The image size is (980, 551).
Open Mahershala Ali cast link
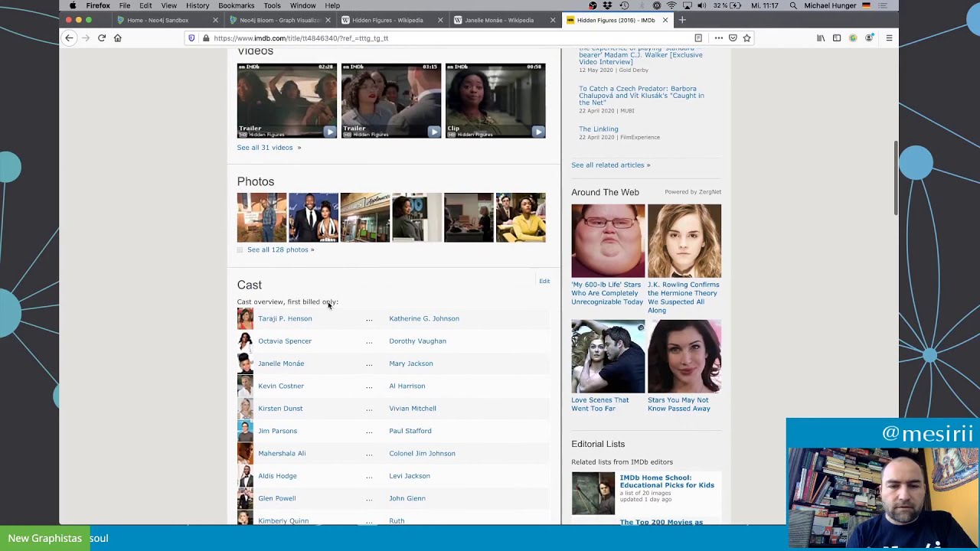tap(282, 453)
